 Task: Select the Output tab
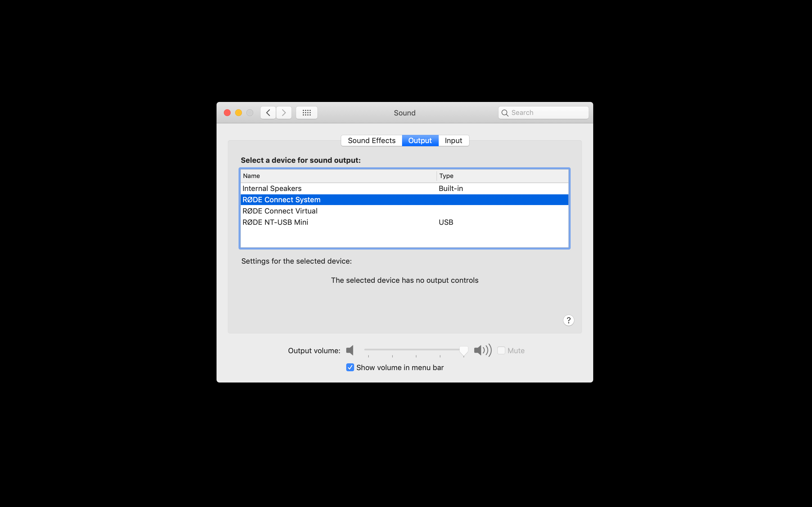click(420, 141)
